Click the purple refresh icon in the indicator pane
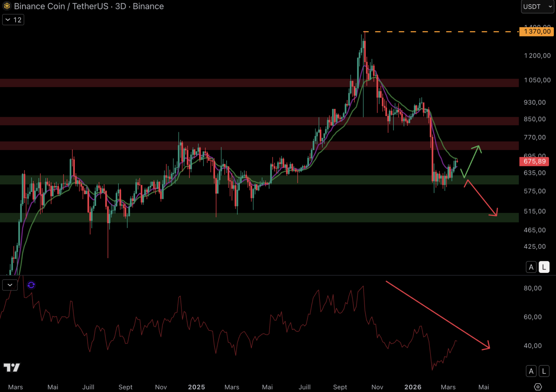This screenshot has height=392, width=556. click(x=31, y=285)
